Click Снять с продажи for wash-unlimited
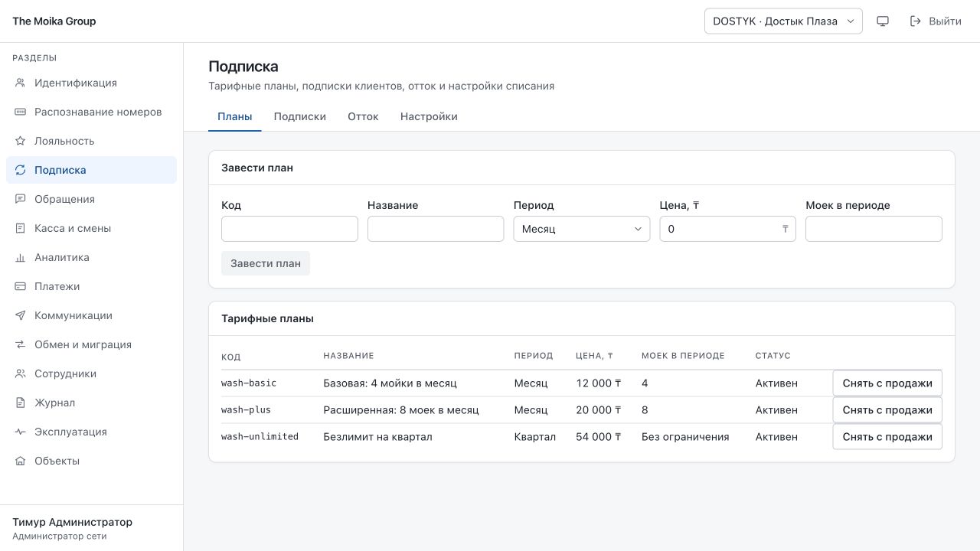The height and width of the screenshot is (551, 980). click(x=887, y=437)
